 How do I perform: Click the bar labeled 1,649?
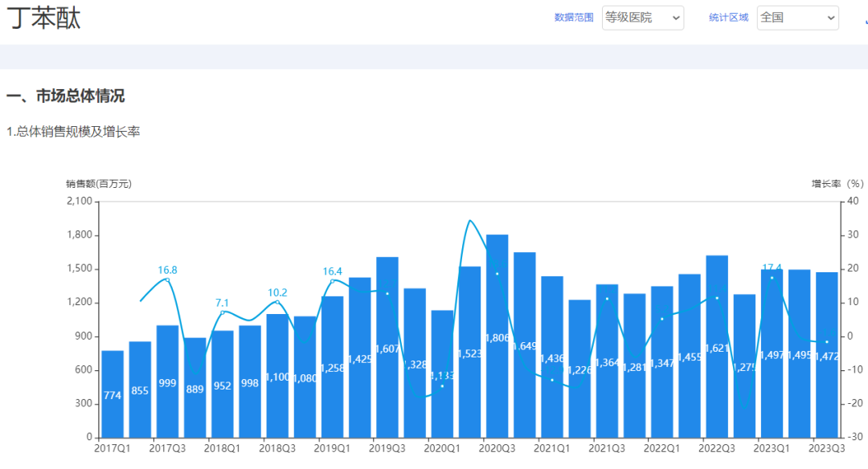point(525,345)
